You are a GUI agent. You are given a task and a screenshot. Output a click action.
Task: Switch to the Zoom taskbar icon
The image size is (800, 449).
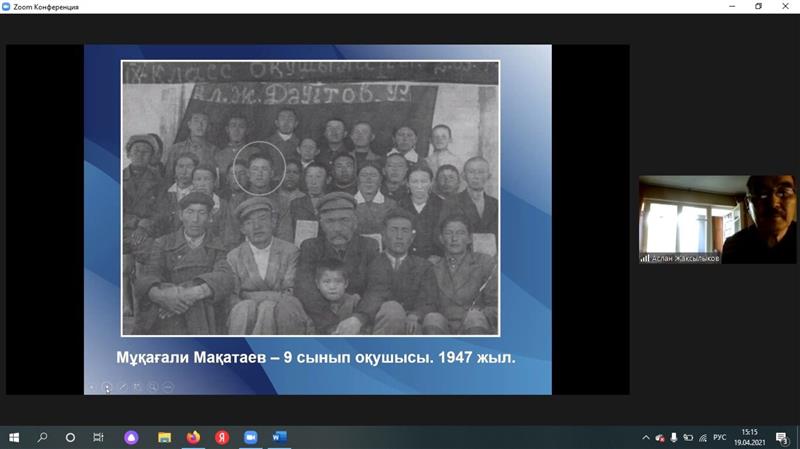click(x=251, y=437)
